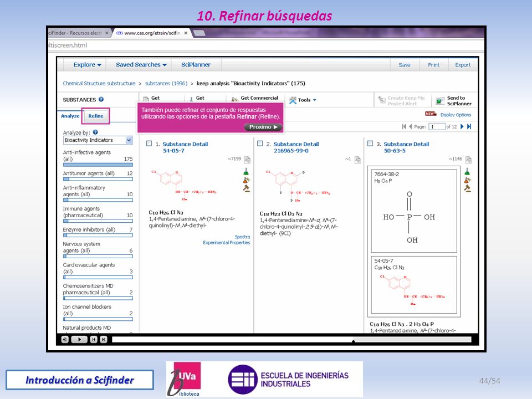Click the Export button
532x399 pixels.
point(463,65)
